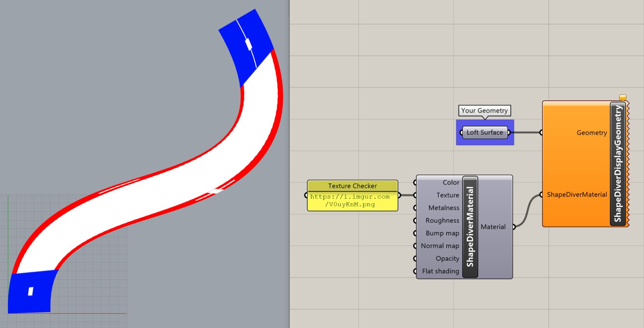Select the ShapeDiverDisplayGeometry component name bar
The width and height of the screenshot is (644, 328).
click(618, 164)
